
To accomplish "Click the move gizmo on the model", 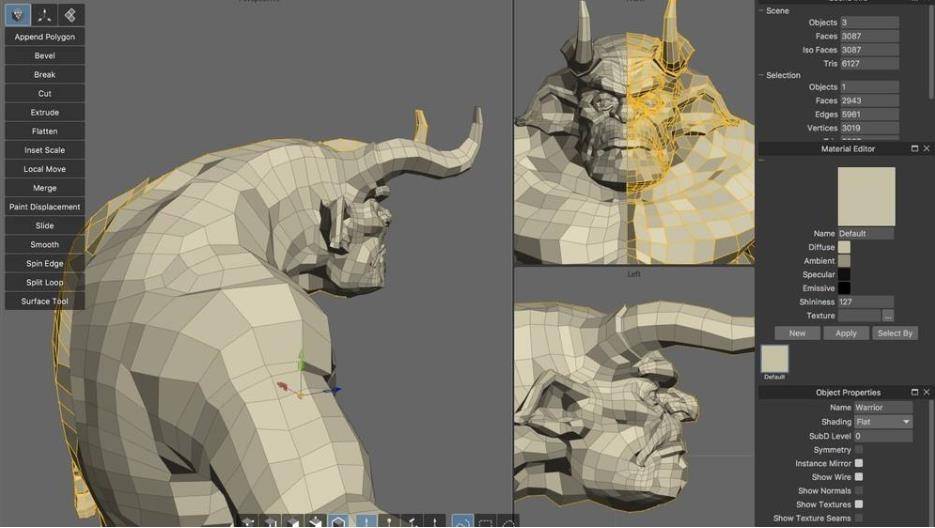I will pyautogui.click(x=301, y=393).
